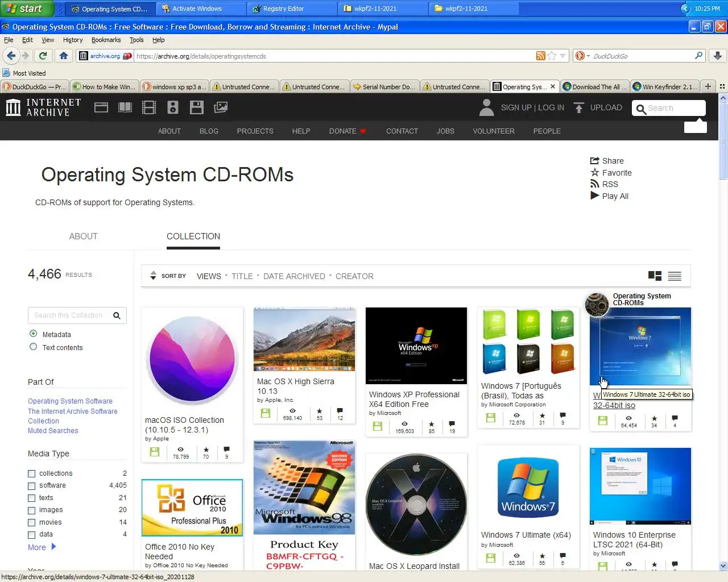This screenshot has height=582, width=728.
Task: Switch to list view icon
Action: point(675,276)
